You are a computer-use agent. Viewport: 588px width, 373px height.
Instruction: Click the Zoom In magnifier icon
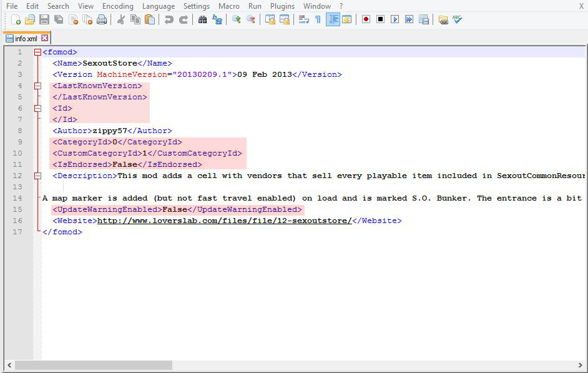(x=236, y=19)
